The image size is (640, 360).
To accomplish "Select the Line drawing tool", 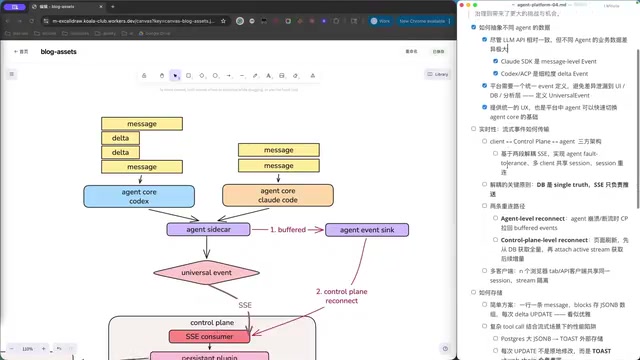I will tap(242, 76).
